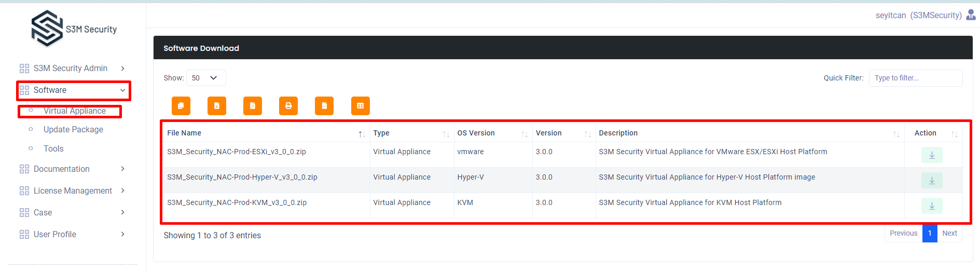The image size is (980, 272).
Task: Click the Hyper-V Host Platform image description
Action: click(x=707, y=177)
